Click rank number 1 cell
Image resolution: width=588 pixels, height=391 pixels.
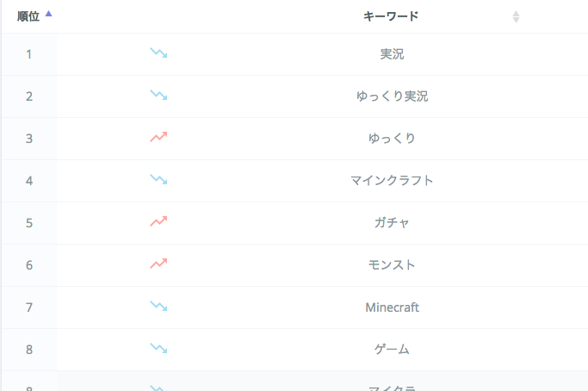(29, 54)
